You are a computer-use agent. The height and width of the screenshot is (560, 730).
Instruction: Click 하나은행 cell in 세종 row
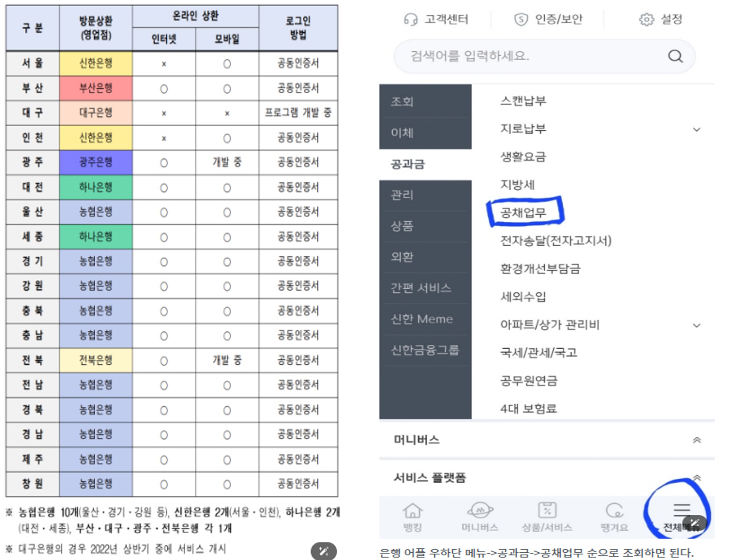coord(96,237)
